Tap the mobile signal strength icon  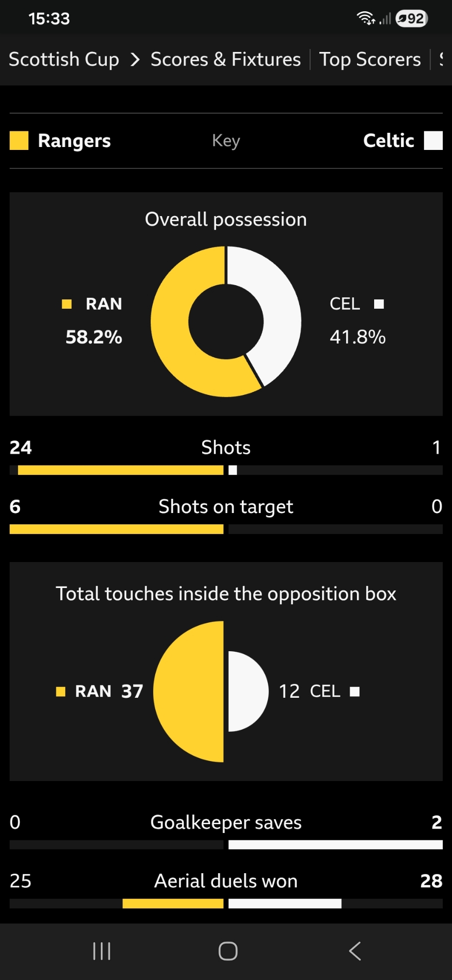point(385,19)
